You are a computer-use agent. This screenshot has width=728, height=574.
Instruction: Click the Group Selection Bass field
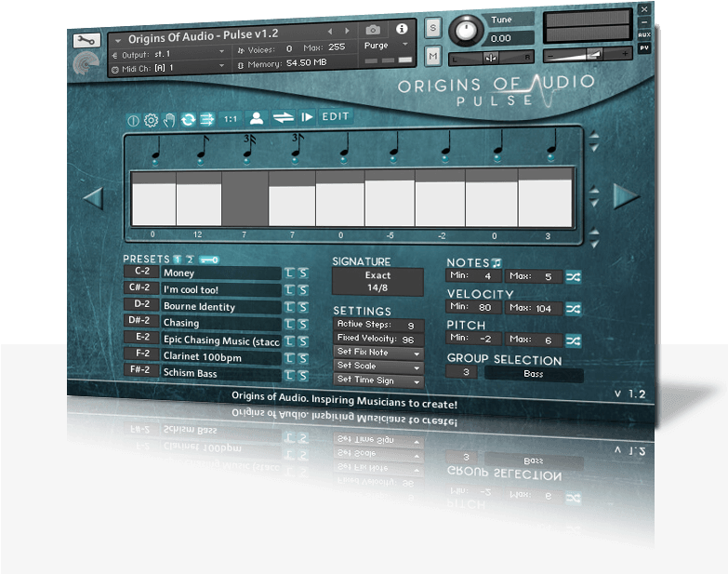(534, 374)
